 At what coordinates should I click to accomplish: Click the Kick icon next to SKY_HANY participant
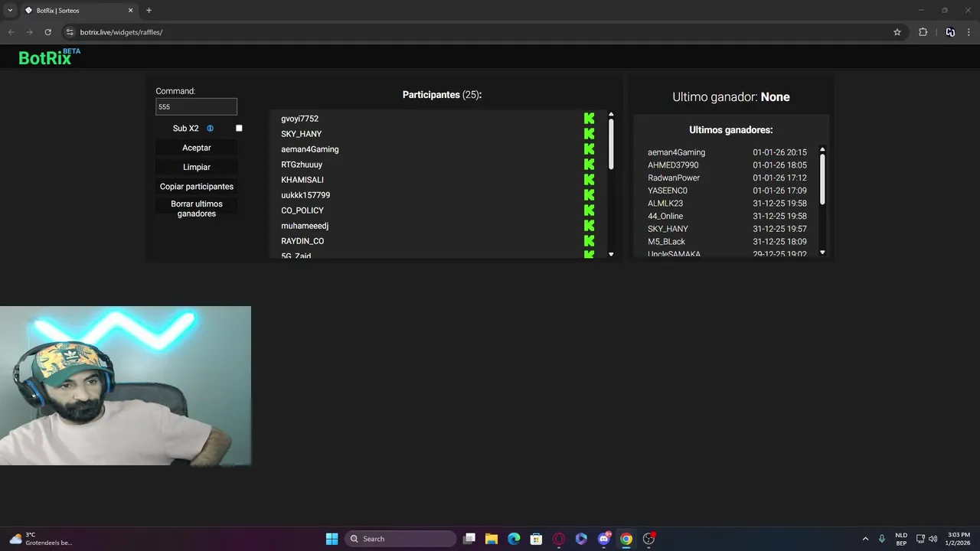tap(589, 134)
